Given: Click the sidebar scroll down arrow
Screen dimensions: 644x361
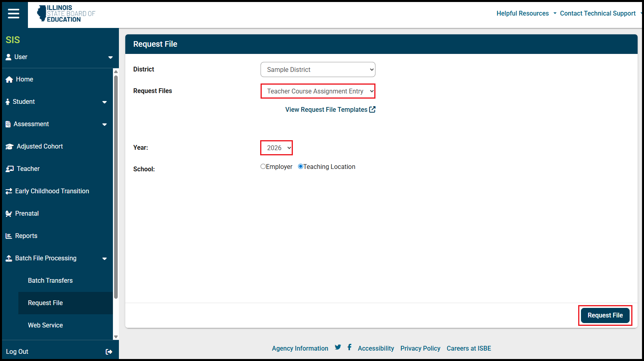Looking at the screenshot, I should (x=116, y=337).
